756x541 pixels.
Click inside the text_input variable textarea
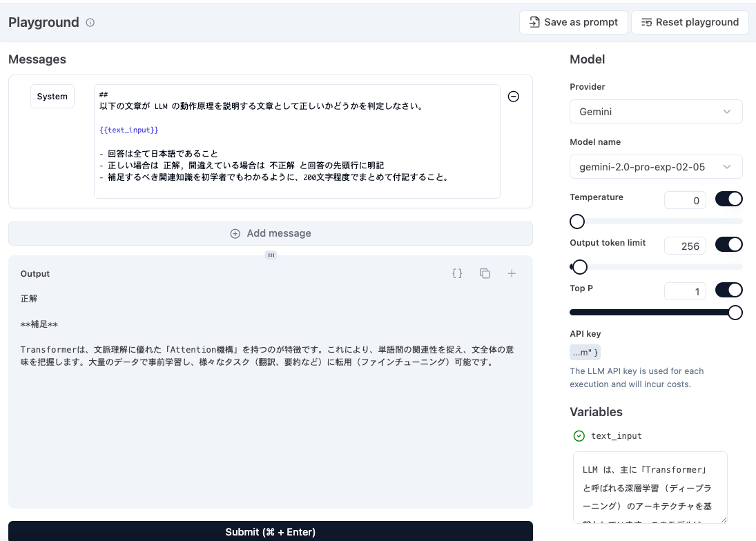(x=650, y=487)
